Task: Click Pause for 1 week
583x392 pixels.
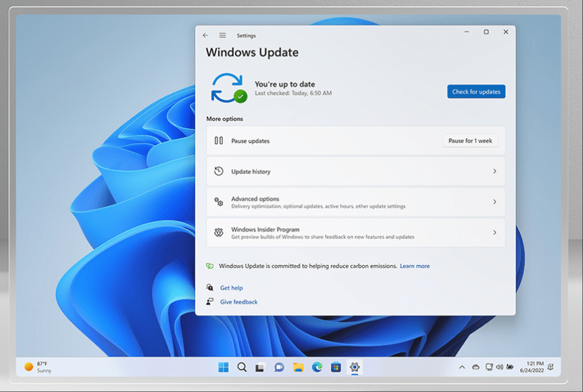Action: [470, 141]
